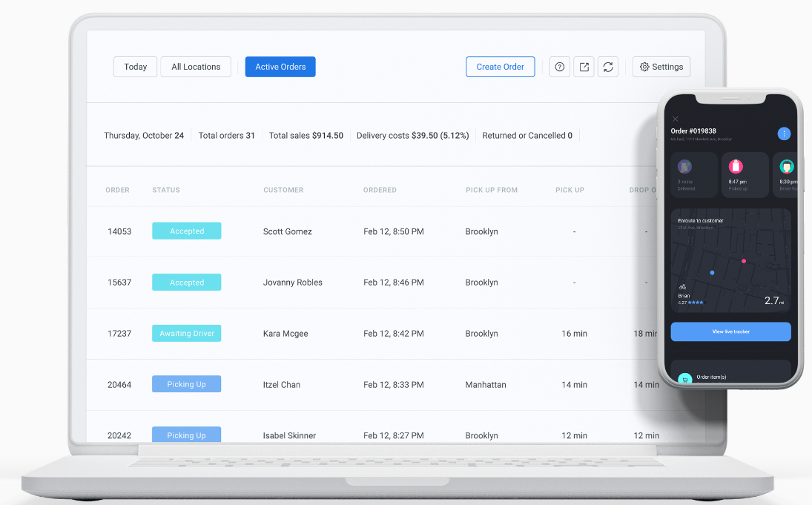Open Order item(s) via the cart icon
This screenshot has height=505, width=812.
684,378
